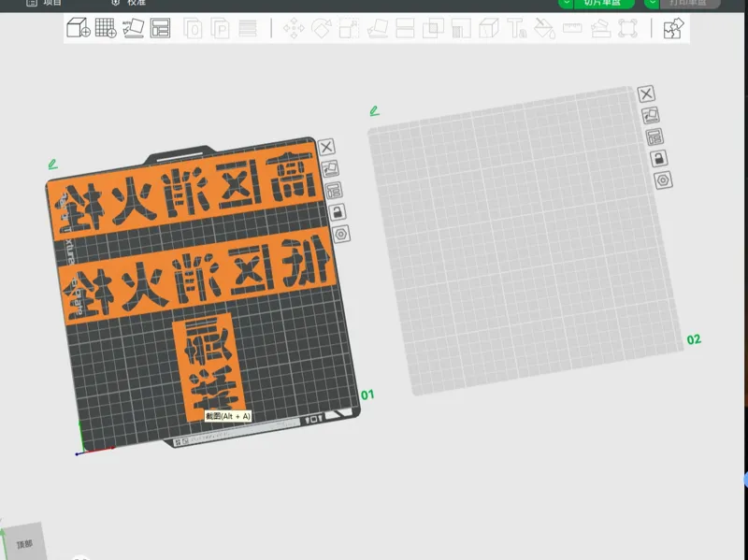
Task: Open Assembly view puzzle icon
Action: point(673,29)
